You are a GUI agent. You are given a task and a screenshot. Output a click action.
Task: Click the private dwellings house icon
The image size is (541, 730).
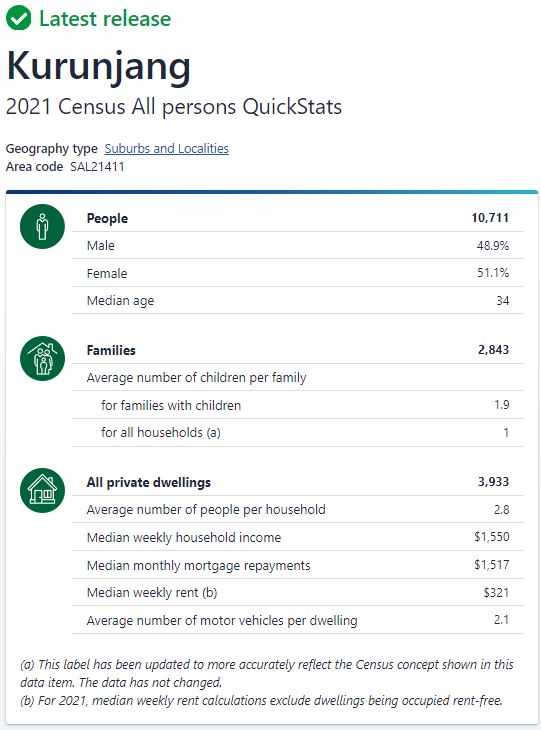[42, 490]
